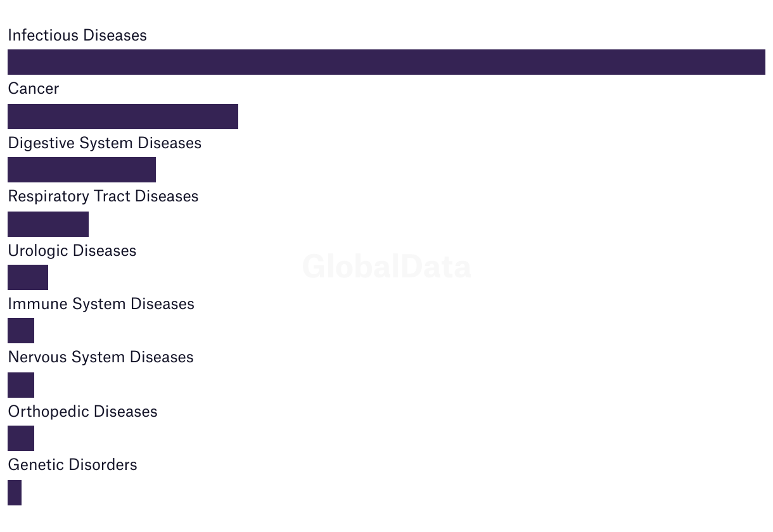Screen dimensions: 773x532
Task: Select the Immune System Diseases bar
Action: click(21, 331)
